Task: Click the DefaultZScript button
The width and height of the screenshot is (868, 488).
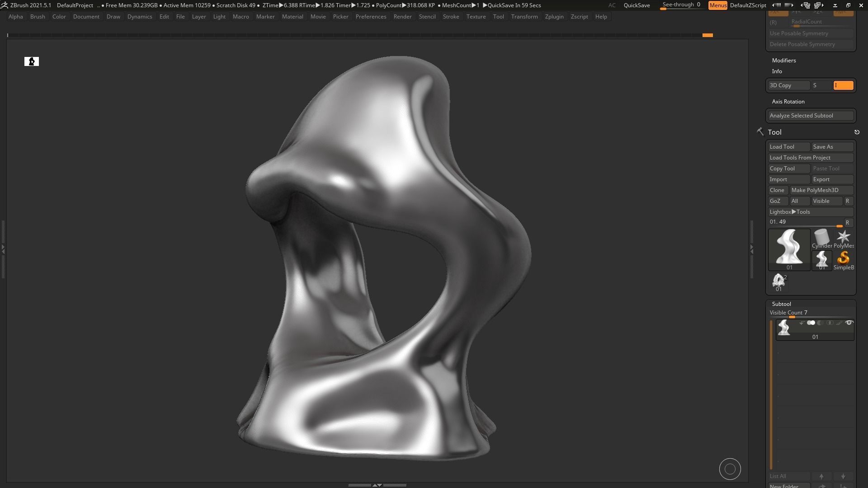Action: click(x=748, y=5)
